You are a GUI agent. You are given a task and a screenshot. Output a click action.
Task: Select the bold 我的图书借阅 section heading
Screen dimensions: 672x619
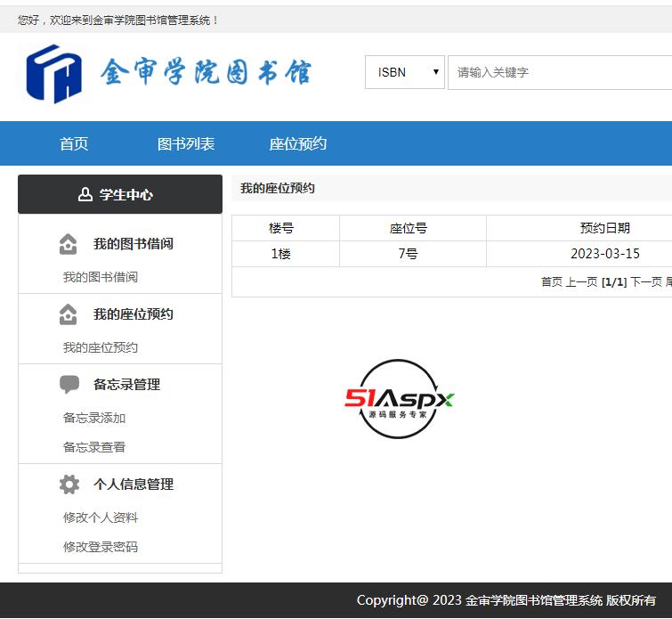pos(134,244)
